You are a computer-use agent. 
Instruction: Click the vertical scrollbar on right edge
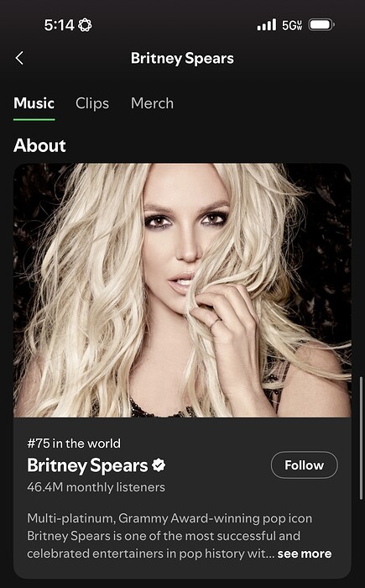pos(362,438)
